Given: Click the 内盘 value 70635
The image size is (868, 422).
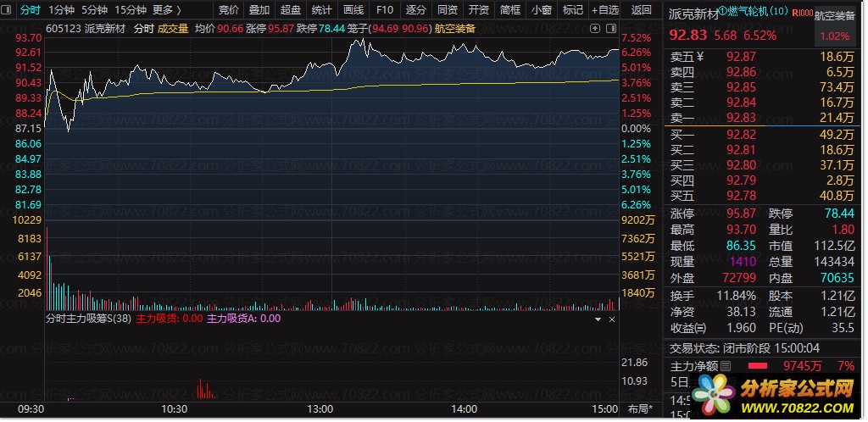Looking at the screenshot, I should 837,278.
